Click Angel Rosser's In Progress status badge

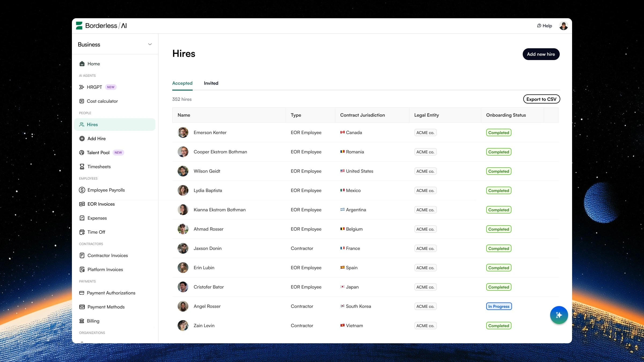pyautogui.click(x=499, y=306)
